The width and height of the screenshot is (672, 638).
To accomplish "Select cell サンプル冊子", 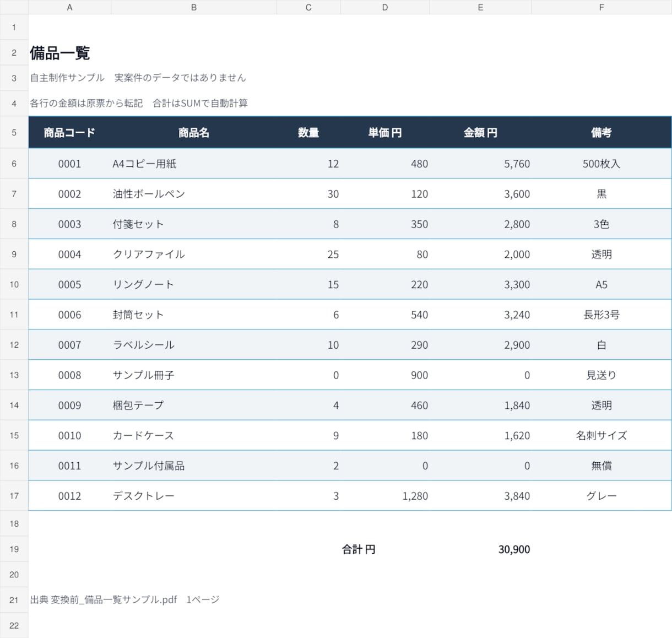I will [x=194, y=375].
